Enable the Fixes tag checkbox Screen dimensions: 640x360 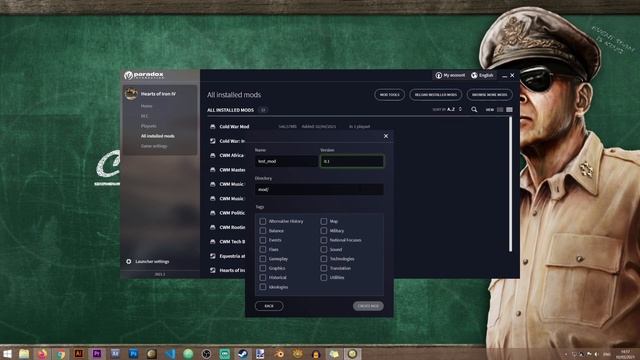click(x=262, y=249)
